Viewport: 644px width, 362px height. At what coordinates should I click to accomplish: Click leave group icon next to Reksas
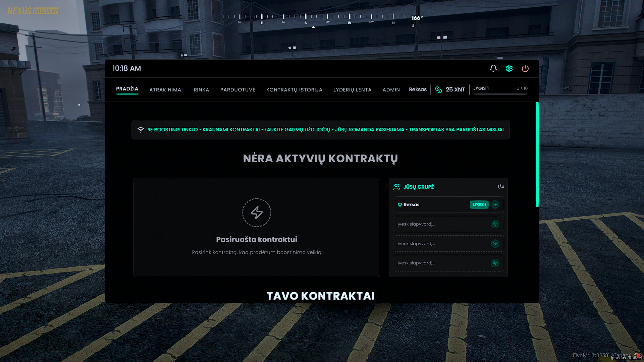point(495,204)
